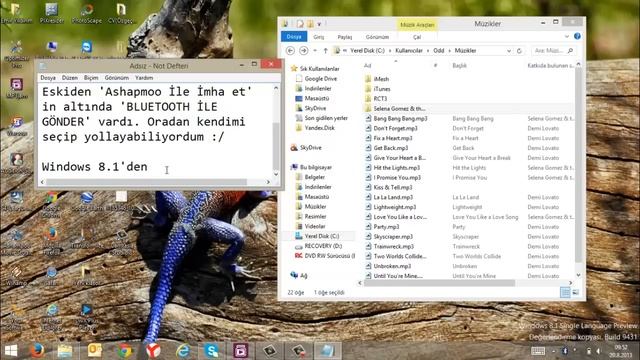640x360 pixels.
Task: Open the Dosya tab in explorer
Action: pyautogui.click(x=294, y=37)
